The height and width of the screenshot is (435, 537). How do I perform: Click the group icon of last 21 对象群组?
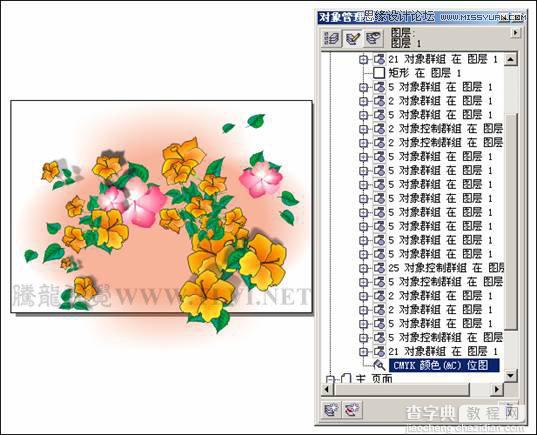point(379,351)
